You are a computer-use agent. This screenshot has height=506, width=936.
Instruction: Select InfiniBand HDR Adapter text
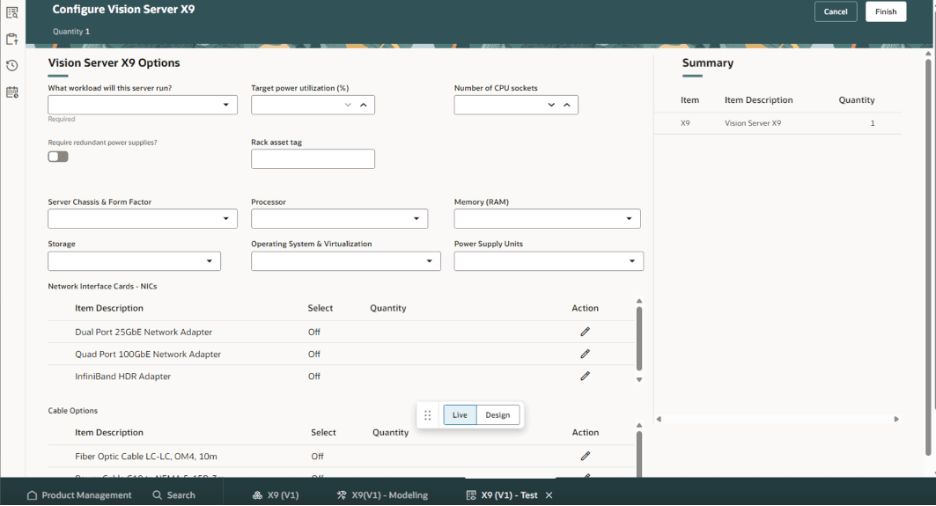tap(123, 376)
